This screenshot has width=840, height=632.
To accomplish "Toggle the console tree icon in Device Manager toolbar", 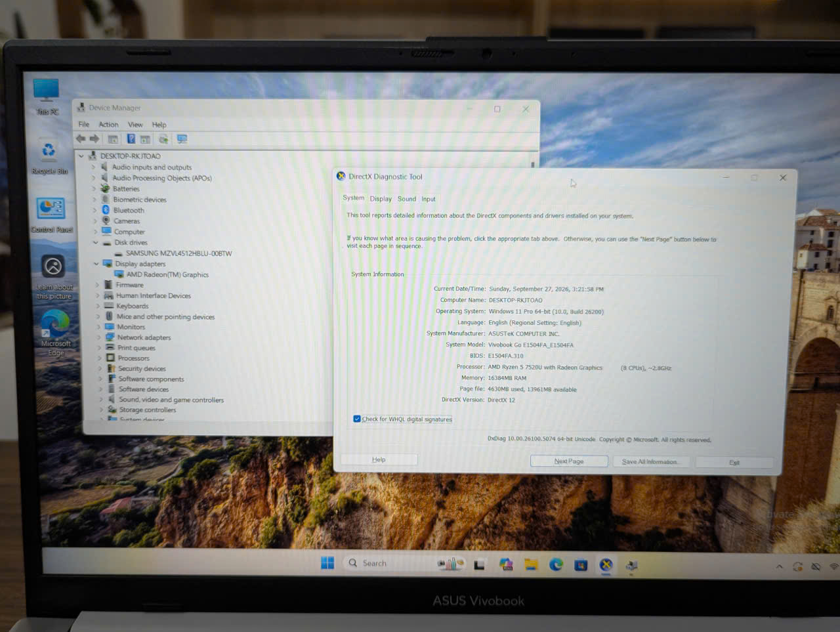I will (113, 139).
